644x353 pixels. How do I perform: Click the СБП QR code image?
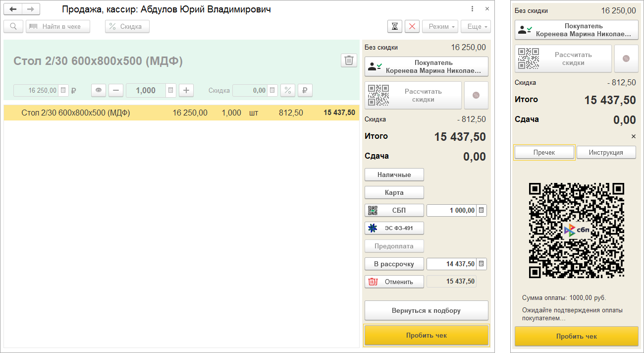(x=577, y=231)
